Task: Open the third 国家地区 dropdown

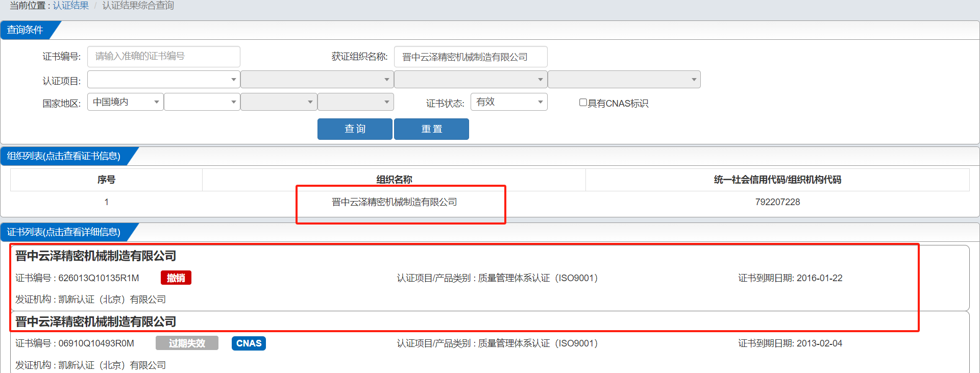Action: tap(279, 102)
